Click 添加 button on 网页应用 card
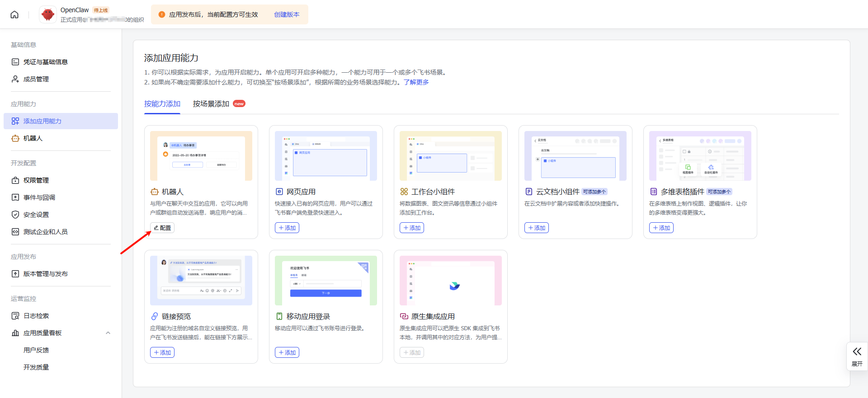The width and height of the screenshot is (868, 398). 287,228
